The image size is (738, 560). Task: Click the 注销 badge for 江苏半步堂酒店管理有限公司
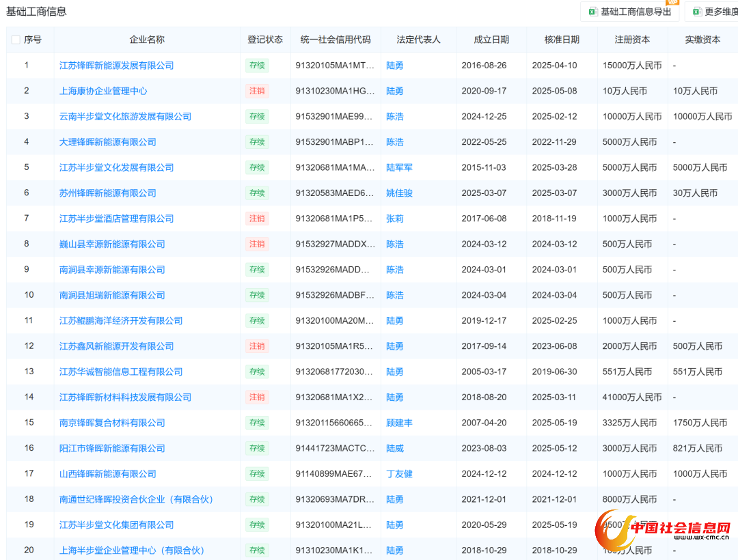tap(257, 219)
